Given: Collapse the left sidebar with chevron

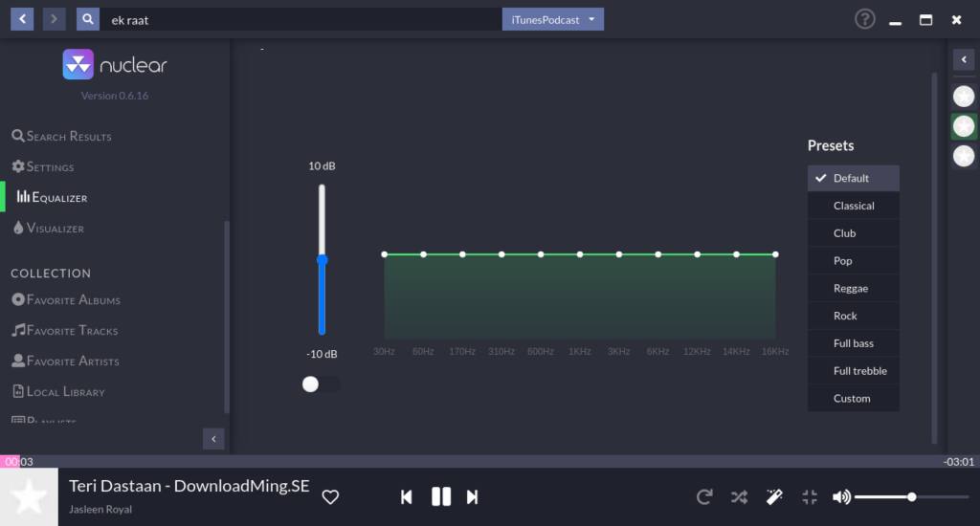Looking at the screenshot, I should click(x=213, y=439).
